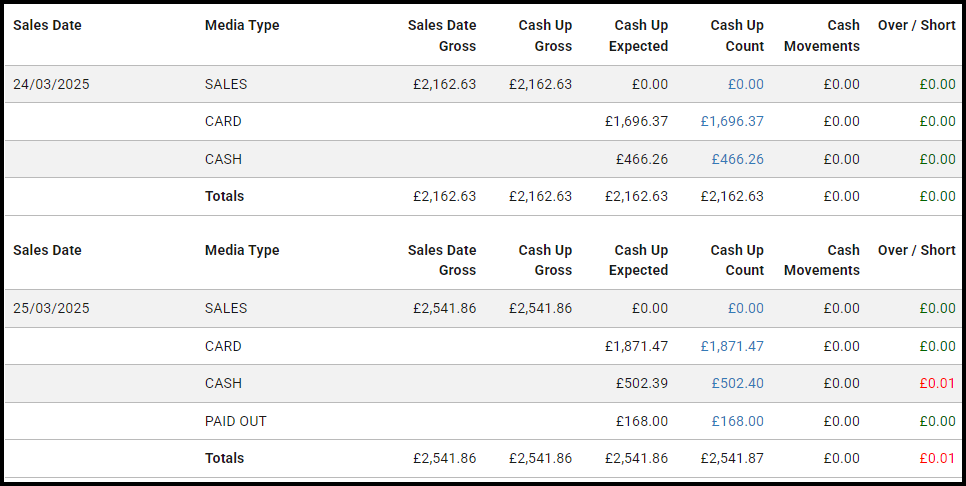This screenshot has width=966, height=486.
Task: Select the red £0.01 CASH over/short value
Action: [938, 383]
